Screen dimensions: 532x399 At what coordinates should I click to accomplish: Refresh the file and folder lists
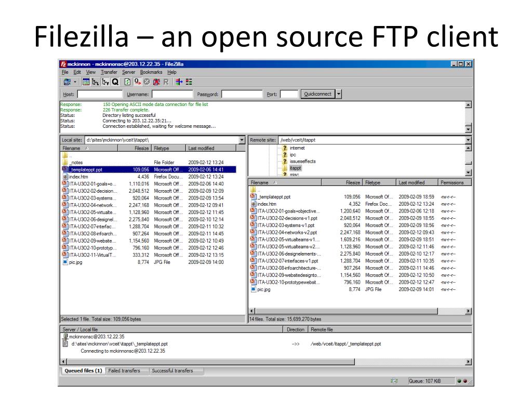(128, 82)
